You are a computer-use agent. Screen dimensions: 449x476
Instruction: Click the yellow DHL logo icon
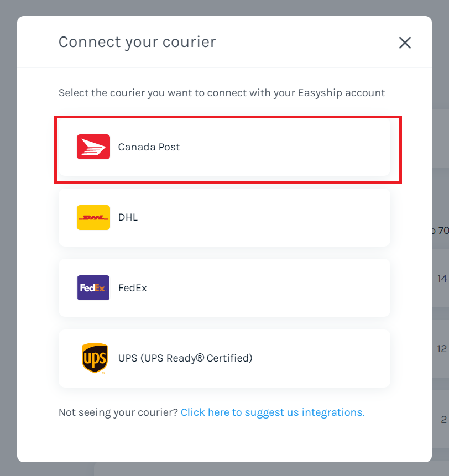point(93,217)
